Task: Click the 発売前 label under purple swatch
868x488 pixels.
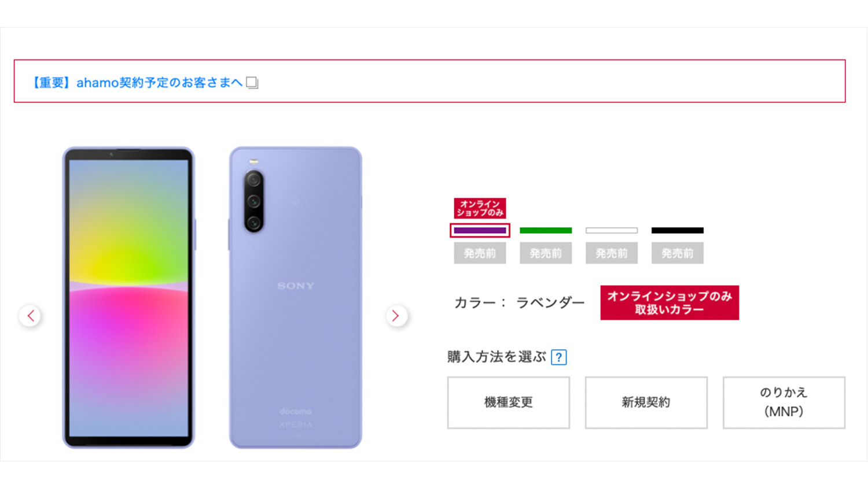Action: click(x=480, y=253)
